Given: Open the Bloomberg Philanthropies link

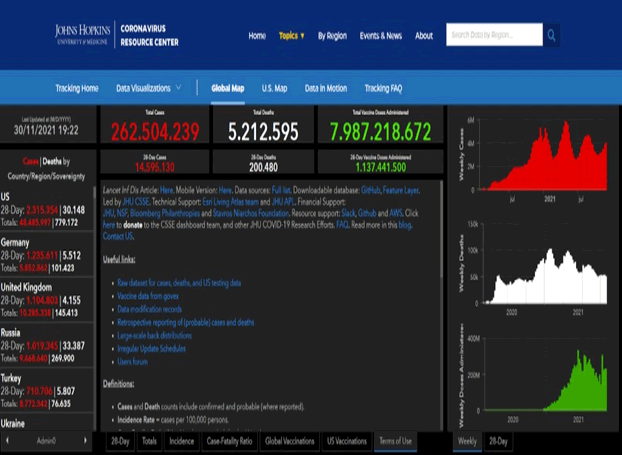Looking at the screenshot, I should [165, 213].
